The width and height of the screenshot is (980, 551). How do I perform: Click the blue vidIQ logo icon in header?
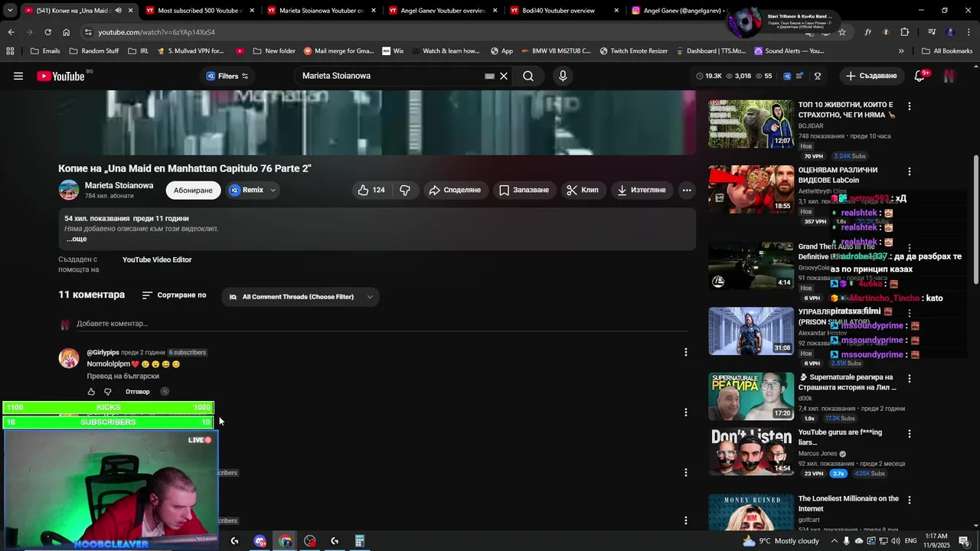[786, 76]
